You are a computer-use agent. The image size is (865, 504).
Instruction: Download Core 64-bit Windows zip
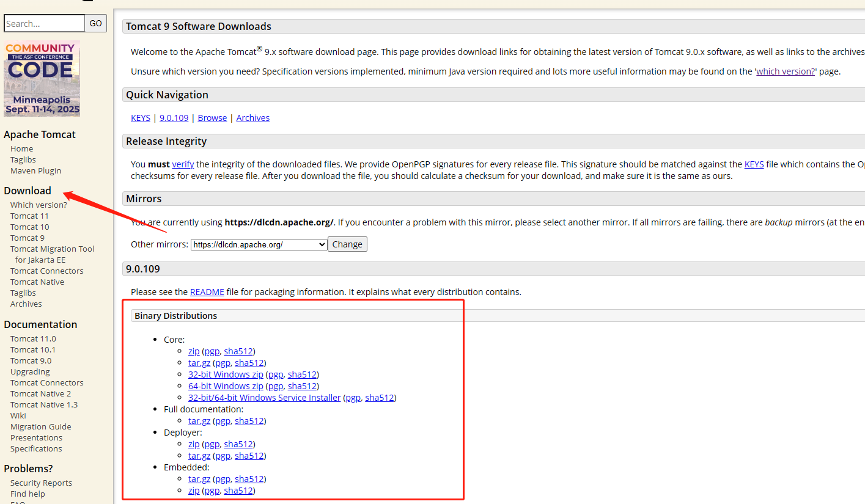tap(226, 386)
